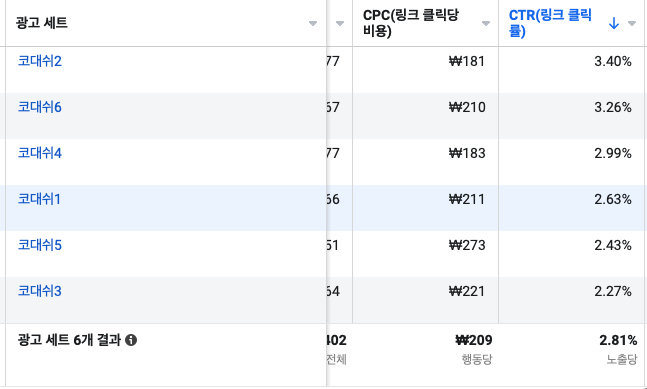
Task: Open the CTR(링크 클릭률) column dropdown arrow
Action: (x=632, y=24)
